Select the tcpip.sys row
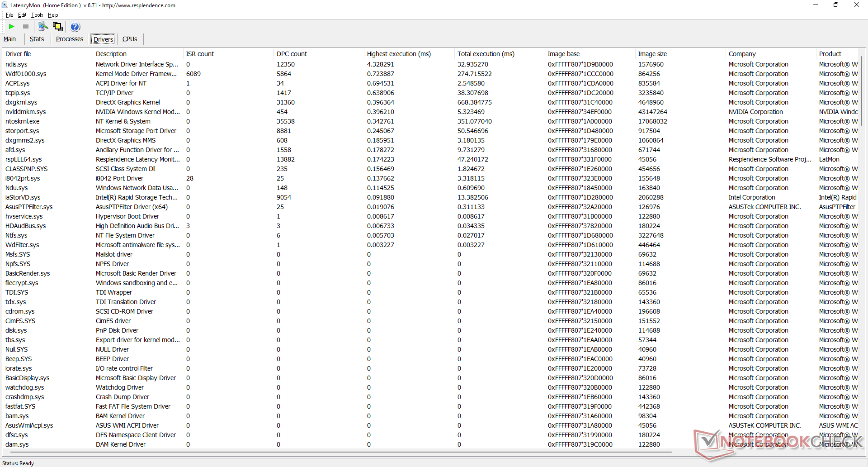 [430, 93]
